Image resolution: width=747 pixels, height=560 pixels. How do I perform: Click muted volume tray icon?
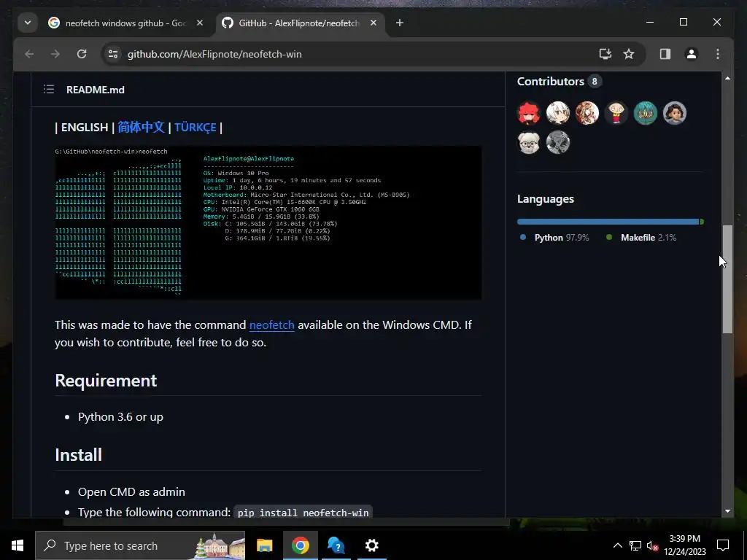click(x=652, y=545)
